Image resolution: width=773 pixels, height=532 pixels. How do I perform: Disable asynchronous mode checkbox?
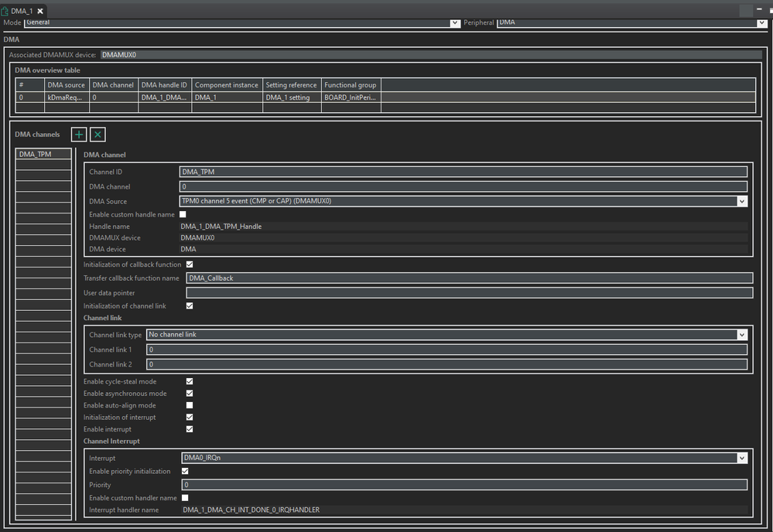coord(190,393)
